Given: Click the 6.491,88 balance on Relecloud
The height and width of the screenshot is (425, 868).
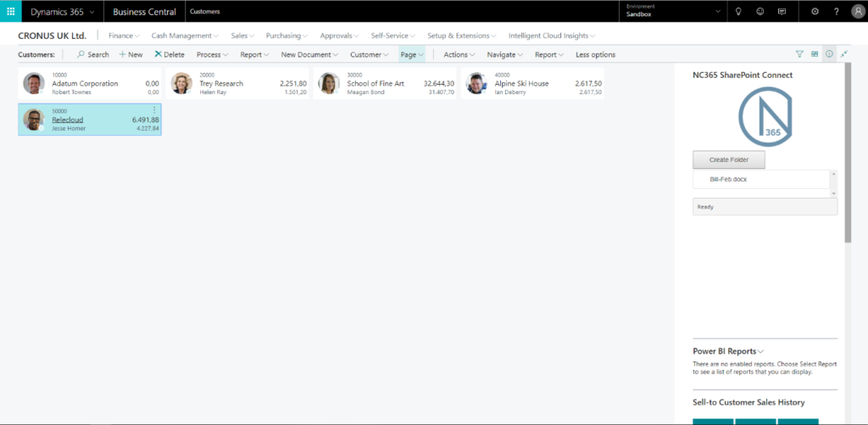Looking at the screenshot, I should point(146,120).
